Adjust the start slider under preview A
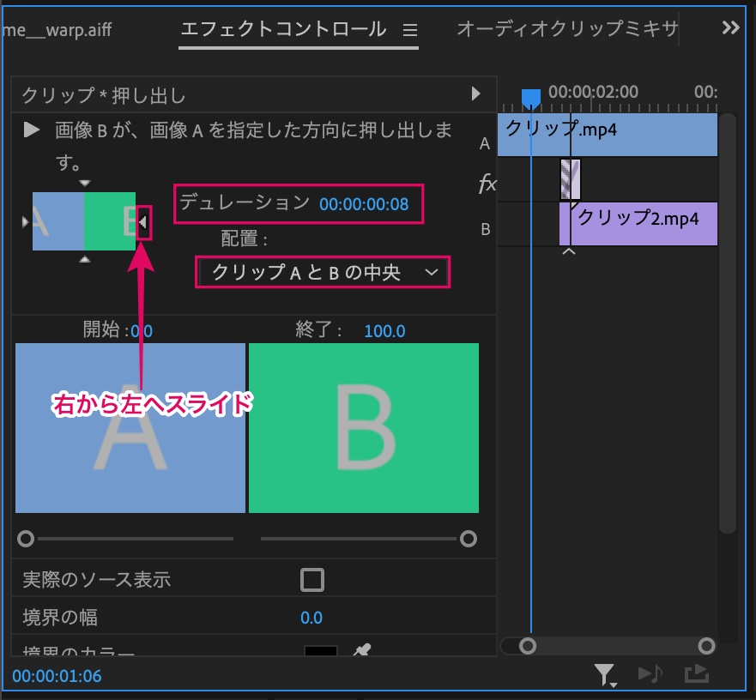The width and height of the screenshot is (756, 700). 26,539
